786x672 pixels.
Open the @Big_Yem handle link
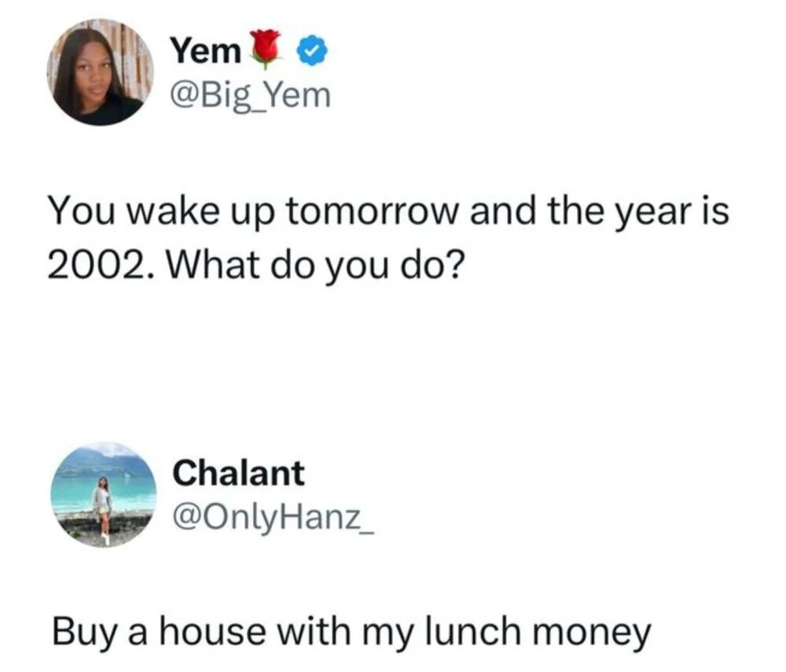tap(251, 96)
